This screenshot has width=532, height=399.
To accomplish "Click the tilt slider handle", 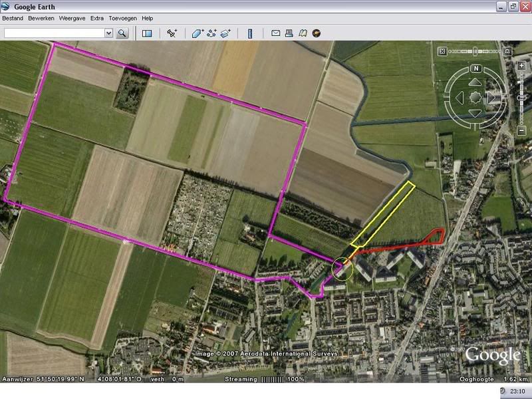I will 475,51.
